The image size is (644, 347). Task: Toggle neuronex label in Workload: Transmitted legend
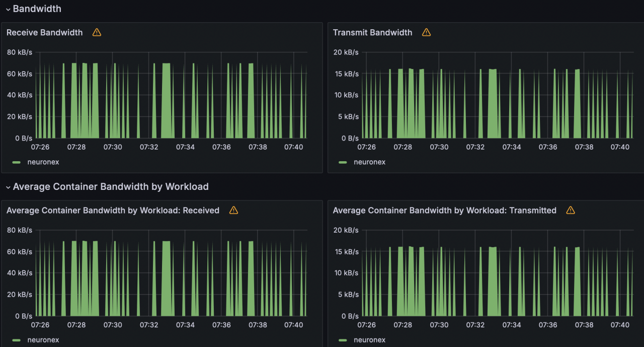(369, 340)
